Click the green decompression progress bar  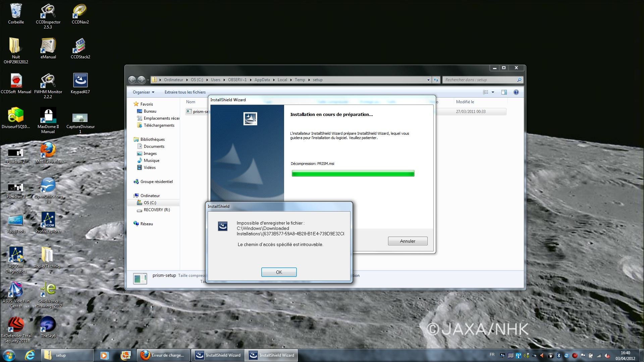pyautogui.click(x=353, y=173)
